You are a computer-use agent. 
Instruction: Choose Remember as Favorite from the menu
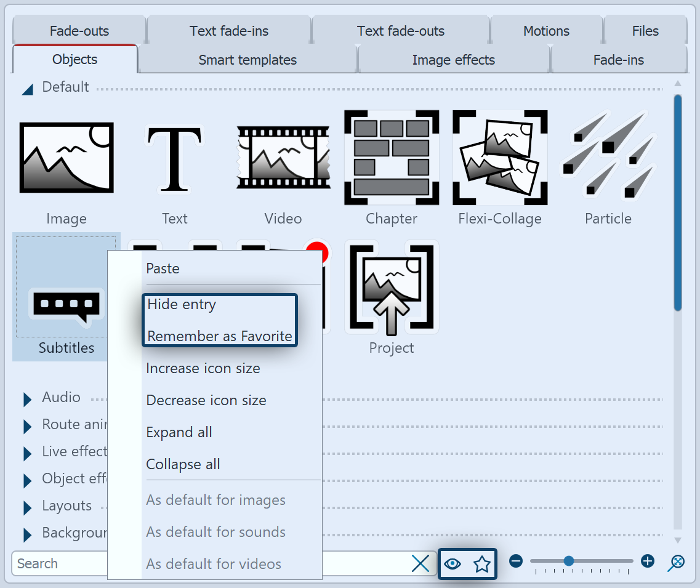[219, 336]
